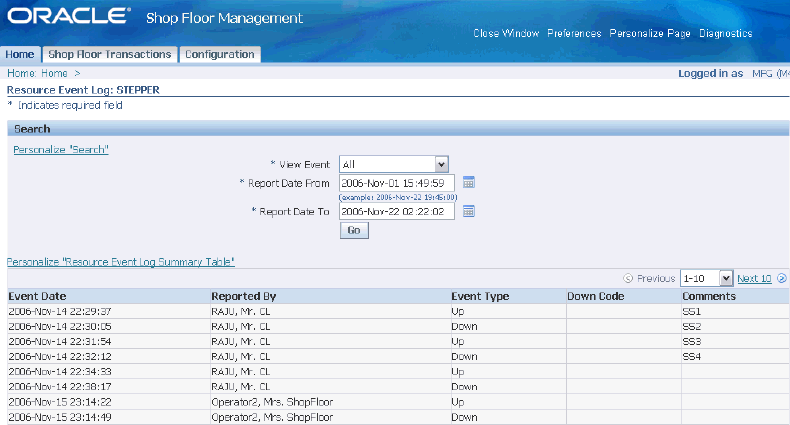Click comment SS2
The image size is (790, 425).
pyautogui.click(x=692, y=326)
